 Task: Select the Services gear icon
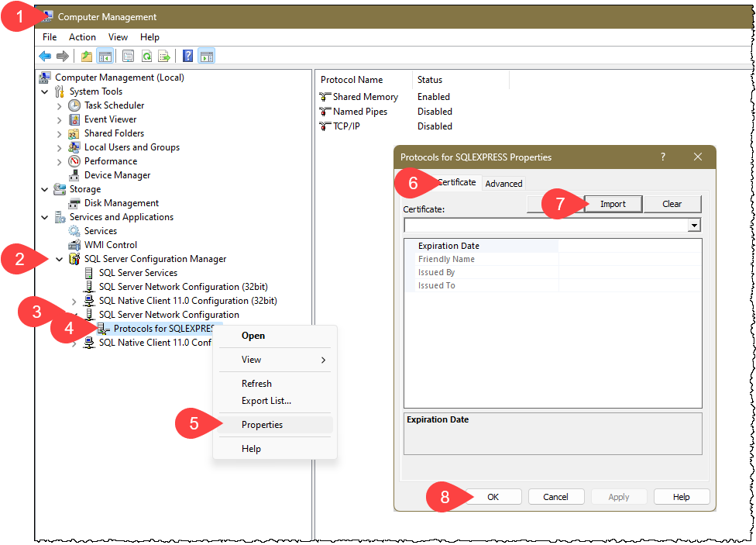pyautogui.click(x=74, y=231)
